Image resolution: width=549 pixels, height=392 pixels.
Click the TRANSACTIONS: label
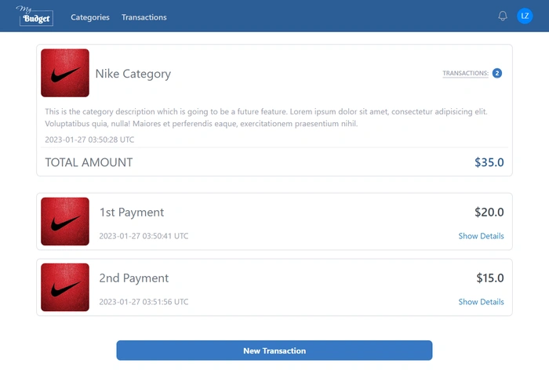pyautogui.click(x=465, y=73)
